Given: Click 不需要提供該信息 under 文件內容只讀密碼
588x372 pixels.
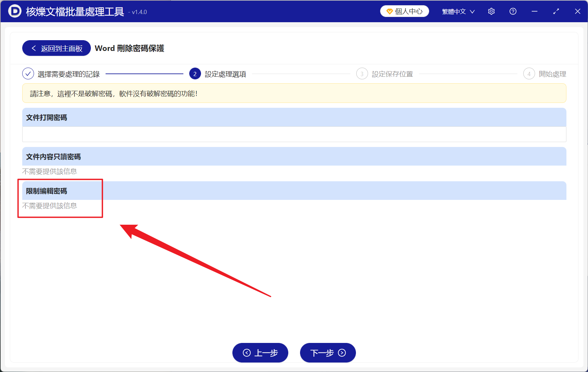Looking at the screenshot, I should [50, 171].
